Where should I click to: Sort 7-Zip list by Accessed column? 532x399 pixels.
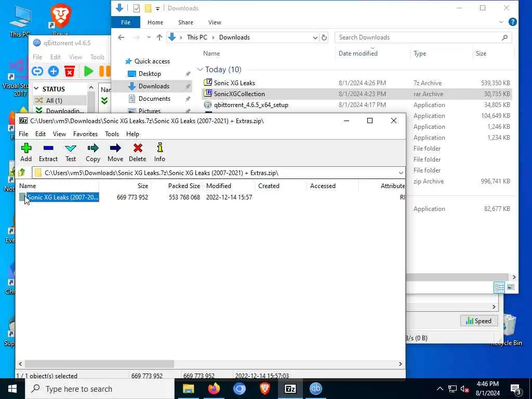click(323, 186)
